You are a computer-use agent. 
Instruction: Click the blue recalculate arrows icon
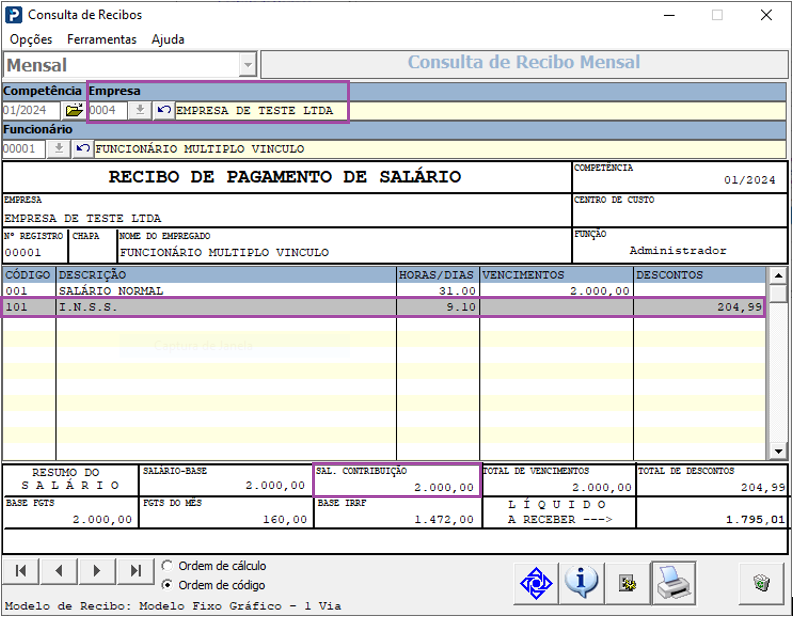(x=536, y=583)
